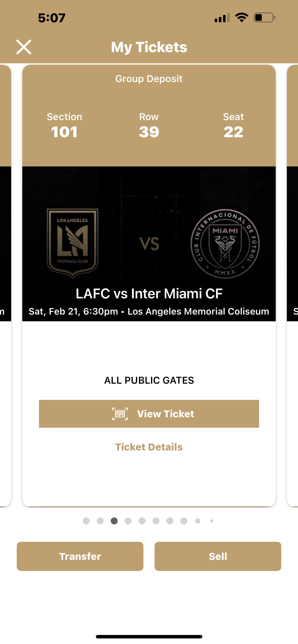Image resolution: width=298 pixels, height=644 pixels.
Task: Jump to first ticket page dot
Action: [x=86, y=521]
